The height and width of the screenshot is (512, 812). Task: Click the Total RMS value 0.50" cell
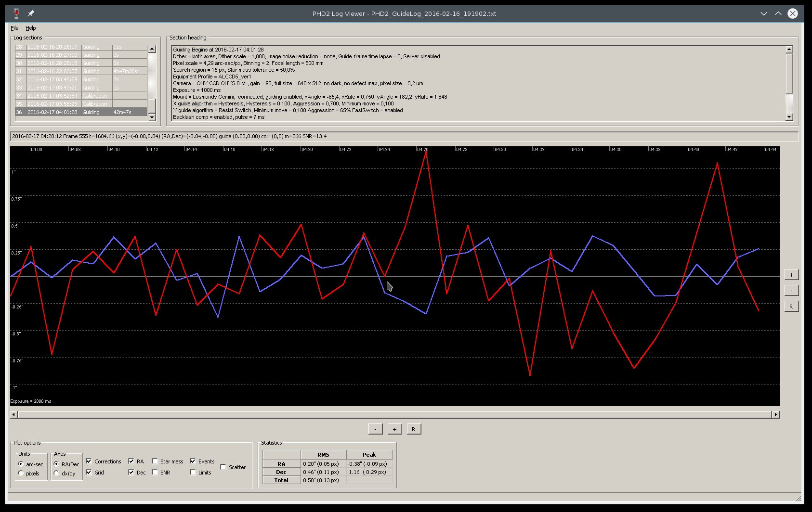tap(323, 480)
